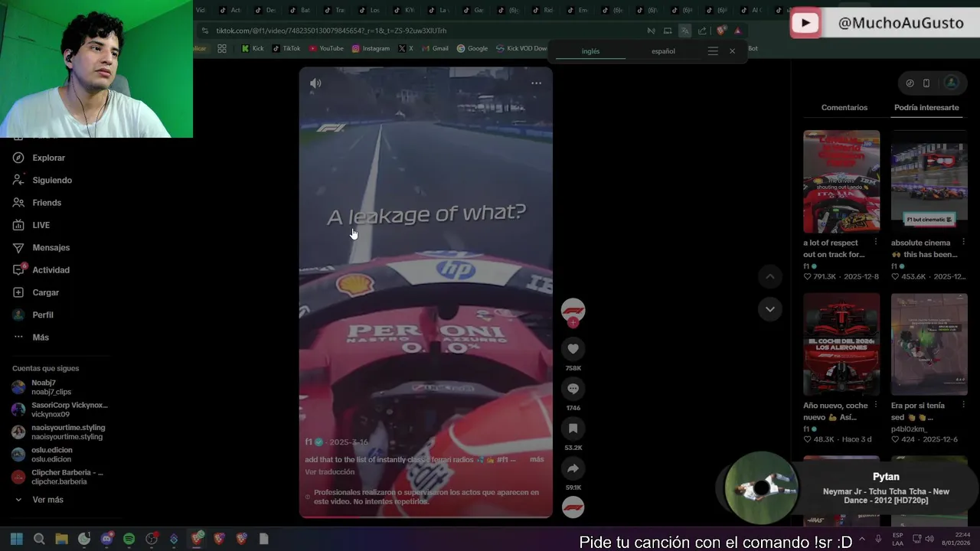The height and width of the screenshot is (551, 980).
Task: Open options for 'absolute cinema' card
Action: click(x=963, y=243)
